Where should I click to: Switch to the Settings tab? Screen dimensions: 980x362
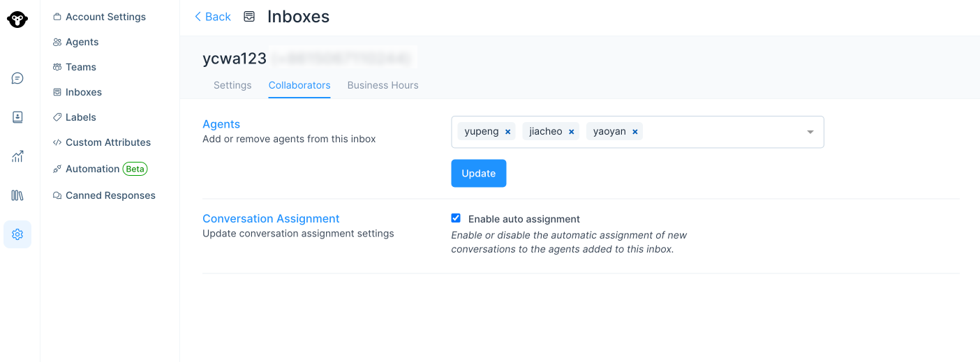(232, 85)
